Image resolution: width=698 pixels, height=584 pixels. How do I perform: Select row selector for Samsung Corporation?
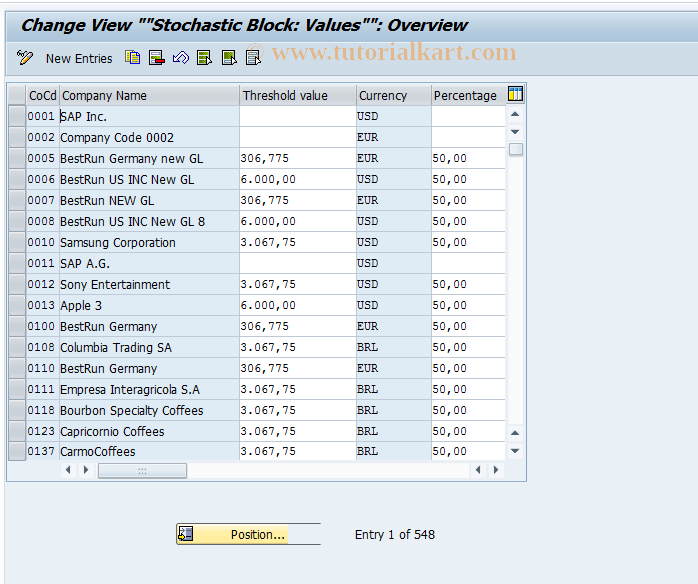click(x=17, y=243)
